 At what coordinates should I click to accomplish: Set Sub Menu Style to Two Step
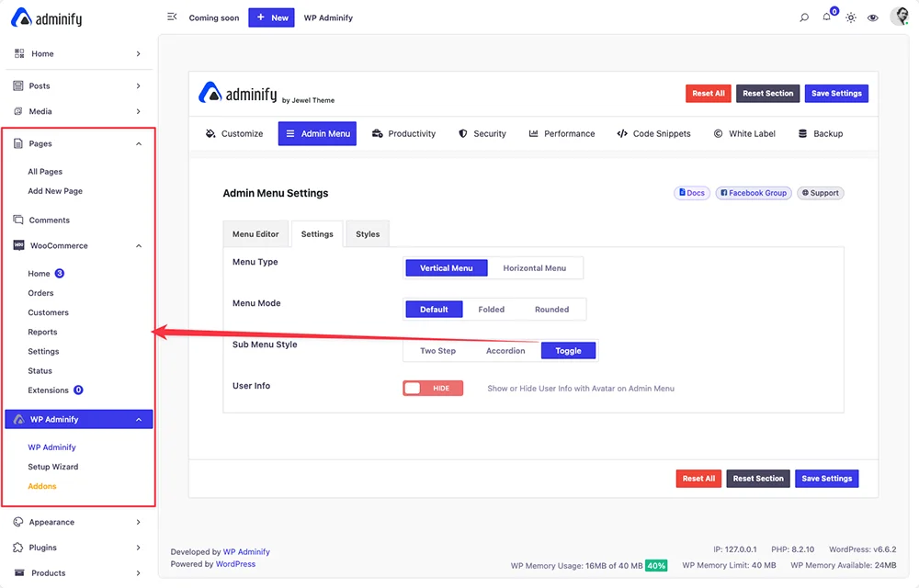point(437,351)
